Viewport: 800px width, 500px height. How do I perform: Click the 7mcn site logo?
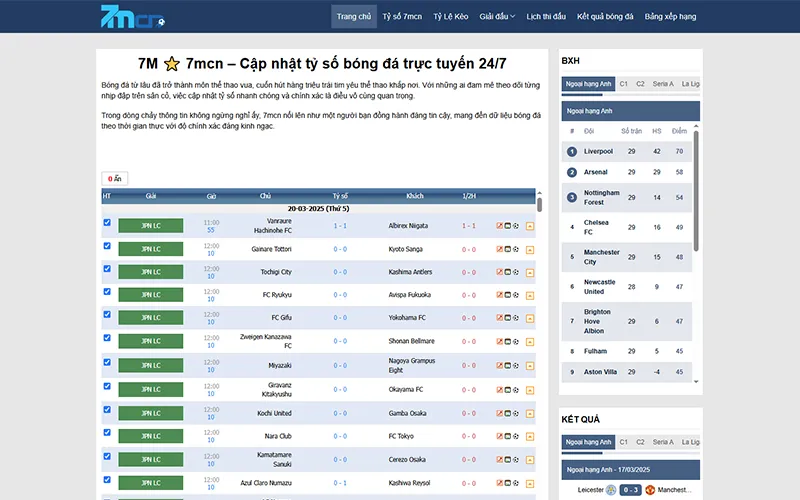(x=133, y=17)
